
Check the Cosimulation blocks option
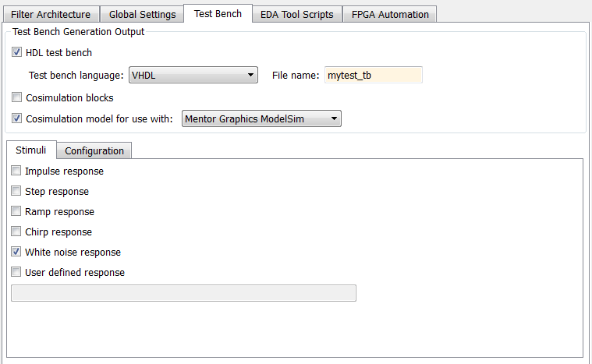[17, 98]
